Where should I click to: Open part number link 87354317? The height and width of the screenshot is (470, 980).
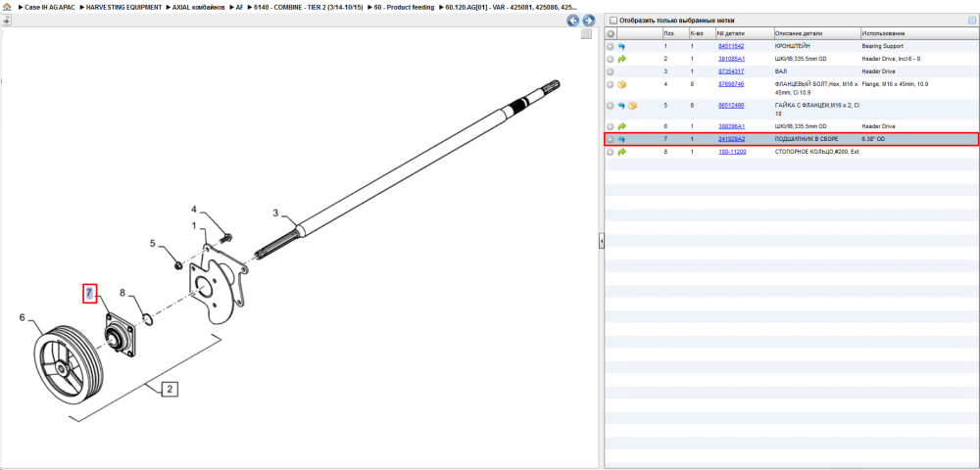pyautogui.click(x=731, y=71)
